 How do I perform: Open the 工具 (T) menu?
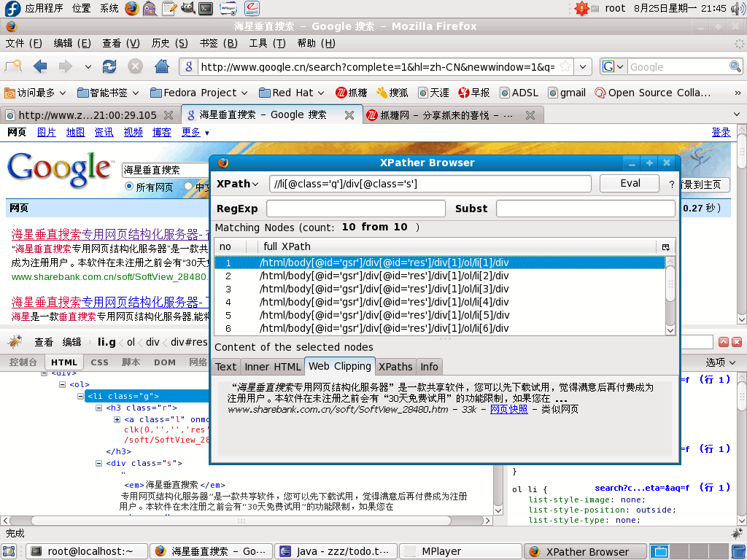tap(267, 43)
